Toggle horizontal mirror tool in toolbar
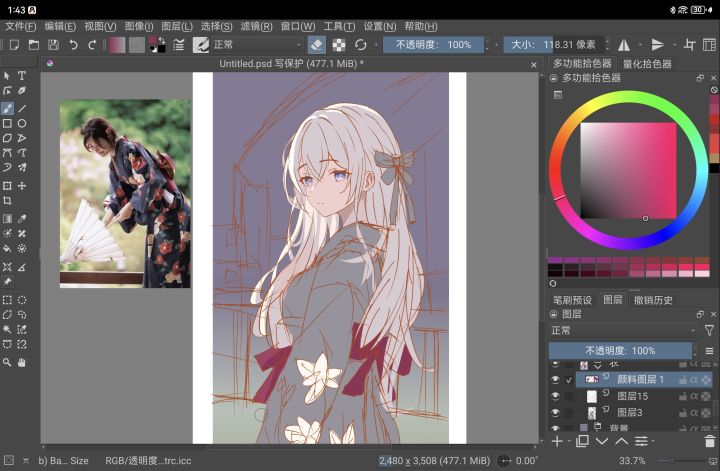The width and height of the screenshot is (720, 471). [x=624, y=45]
